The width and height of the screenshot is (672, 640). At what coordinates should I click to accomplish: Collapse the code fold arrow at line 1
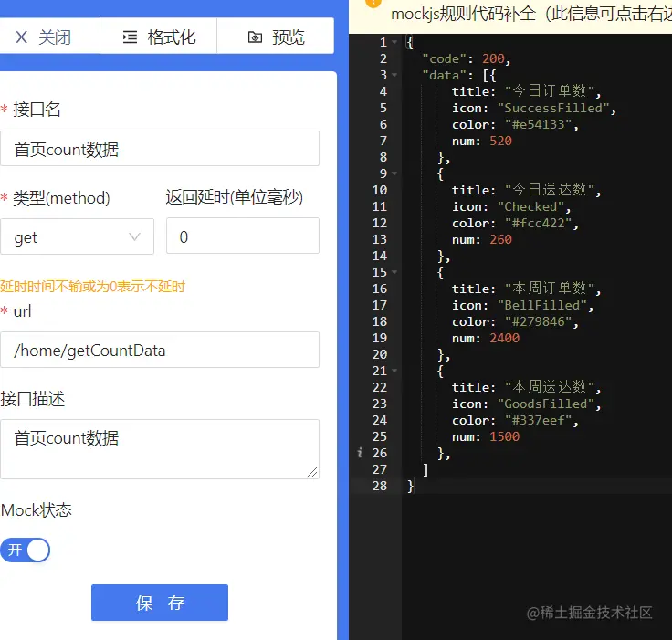click(x=394, y=42)
